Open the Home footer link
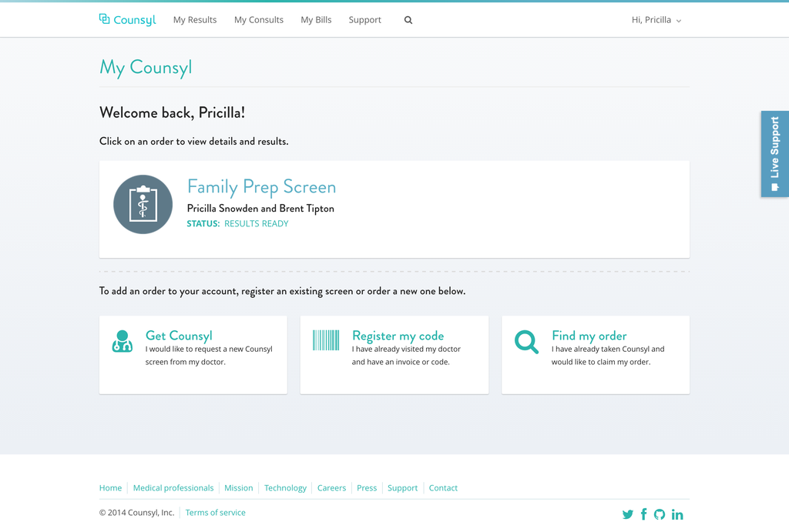 pos(110,488)
